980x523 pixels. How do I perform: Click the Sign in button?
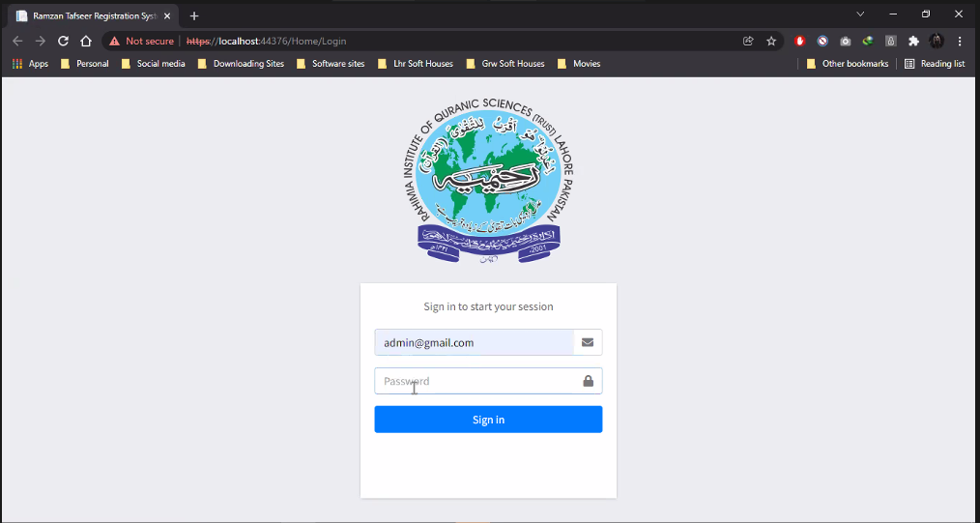pos(488,420)
